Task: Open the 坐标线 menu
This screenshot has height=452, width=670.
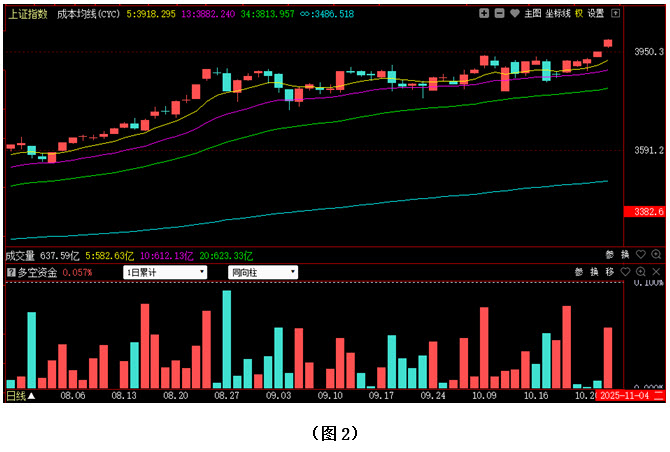Action: tap(557, 14)
